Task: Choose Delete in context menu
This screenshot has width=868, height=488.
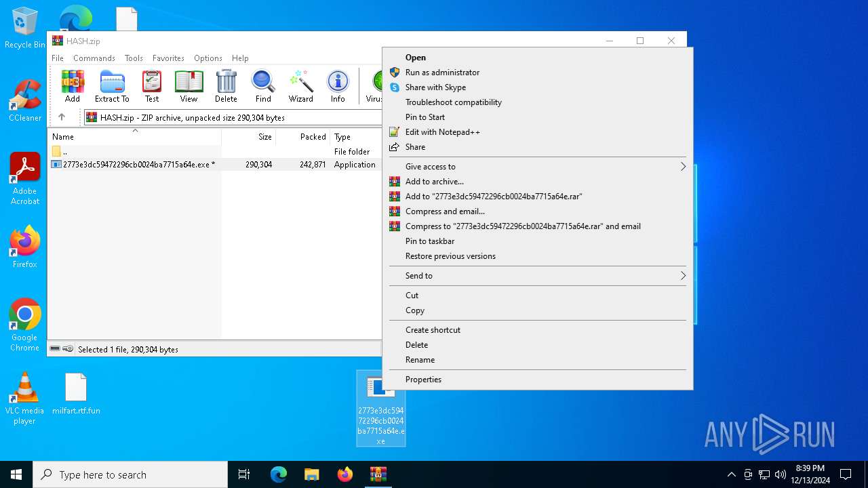Action: pyautogui.click(x=537, y=345)
